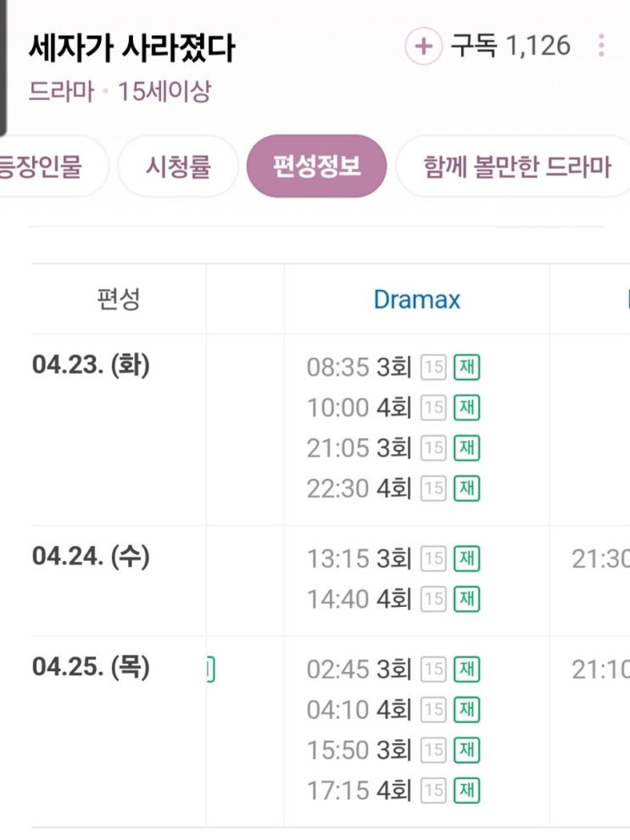Image resolution: width=630 pixels, height=840 pixels.
Task: Click the 재 badge next to 21:05 3회
Action: tap(466, 448)
